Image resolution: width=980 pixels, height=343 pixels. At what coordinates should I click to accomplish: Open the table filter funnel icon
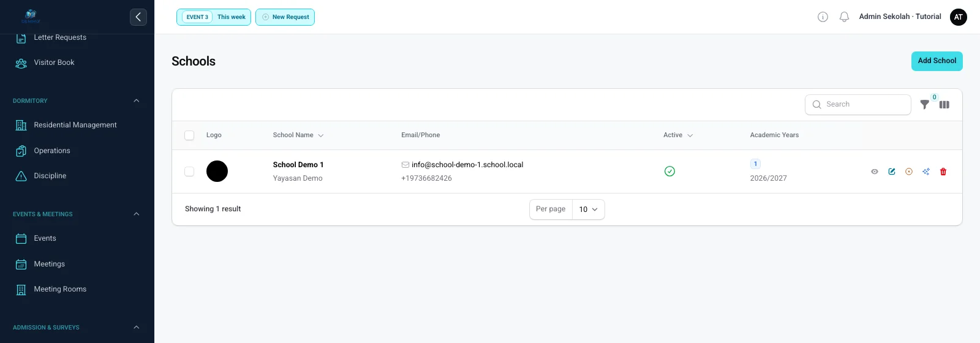(x=925, y=105)
